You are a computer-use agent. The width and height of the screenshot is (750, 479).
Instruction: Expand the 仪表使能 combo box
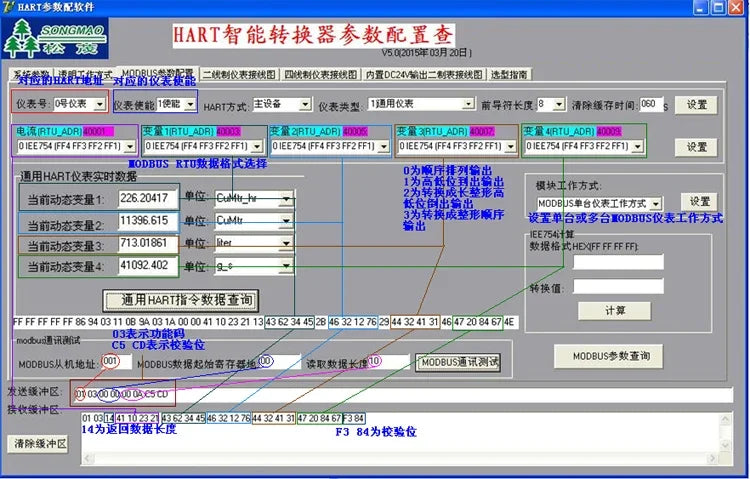[176, 104]
